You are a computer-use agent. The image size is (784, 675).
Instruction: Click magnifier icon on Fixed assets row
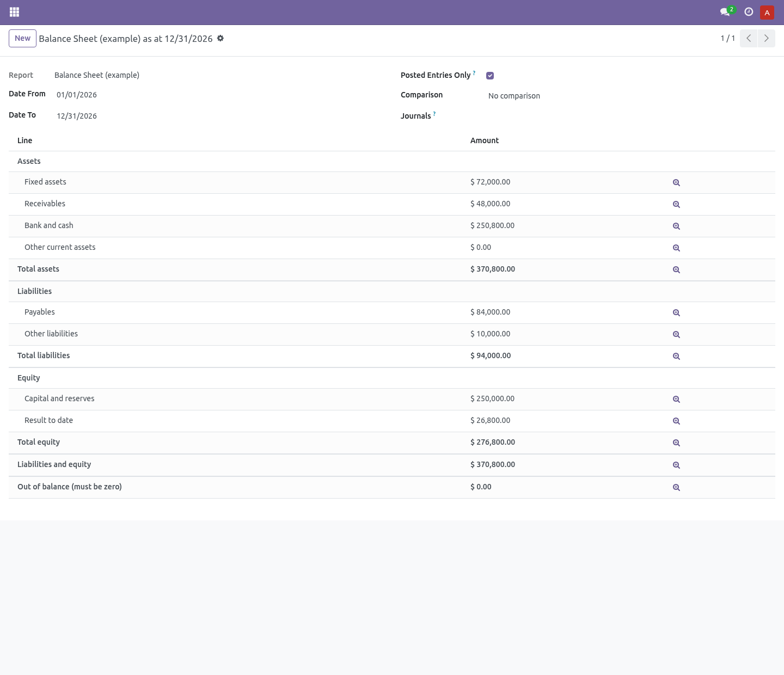pos(676,183)
